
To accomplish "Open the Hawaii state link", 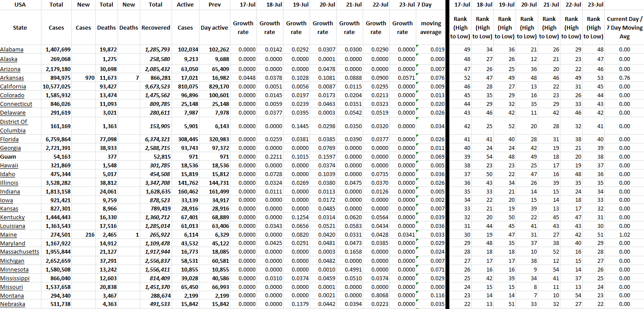I will pos(9,166).
